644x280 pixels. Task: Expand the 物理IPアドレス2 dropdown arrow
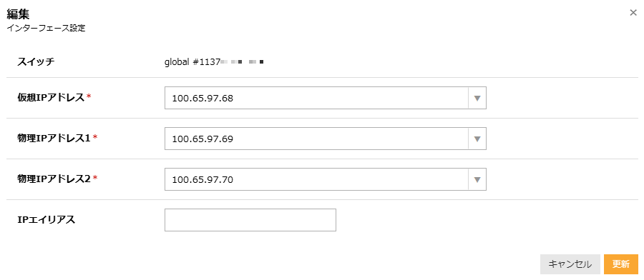coord(477,179)
